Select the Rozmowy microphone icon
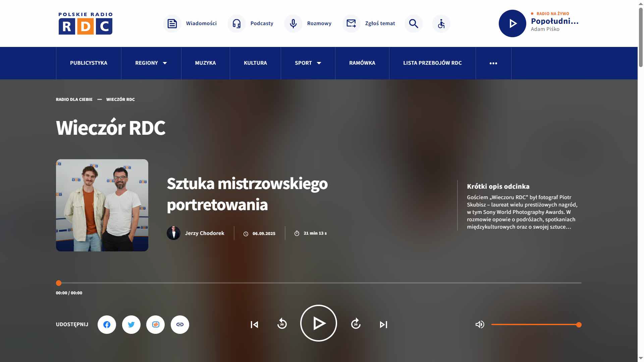 293,23
